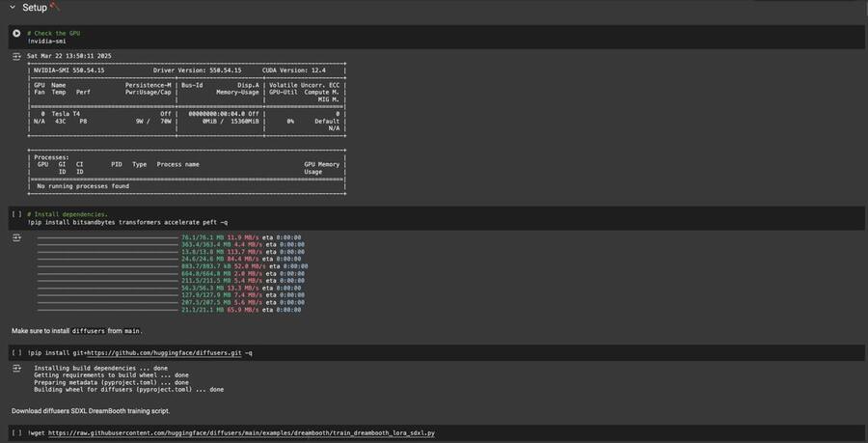Viewport: 868px width, 443px height.
Task: Open the github.com/huggingface/diffusers.git link
Action: [164, 352]
